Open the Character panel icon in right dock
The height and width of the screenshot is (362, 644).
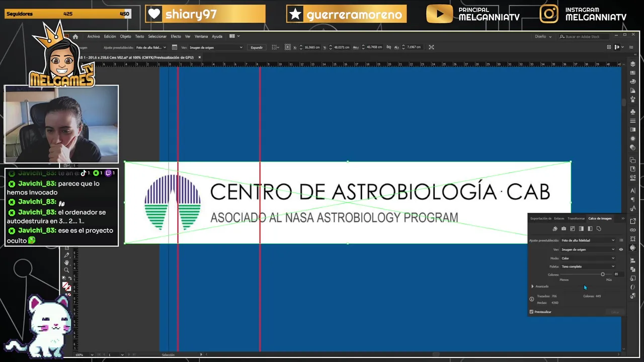pyautogui.click(x=633, y=190)
